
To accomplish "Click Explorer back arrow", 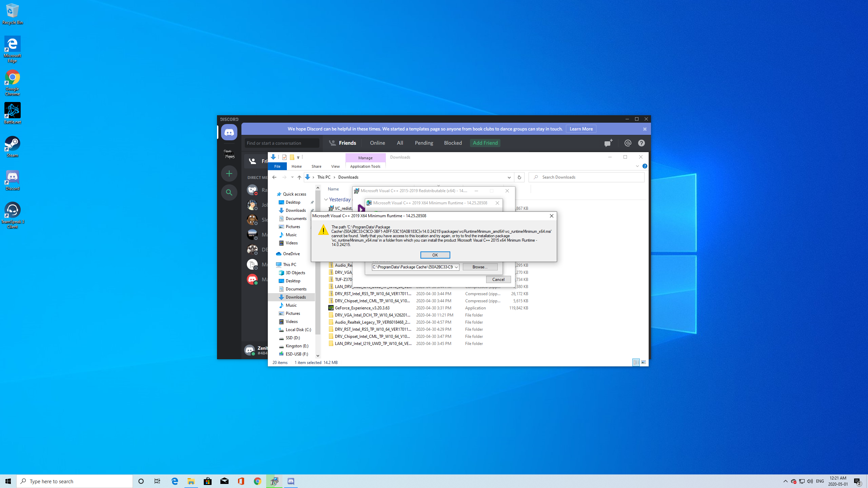I will coord(274,177).
